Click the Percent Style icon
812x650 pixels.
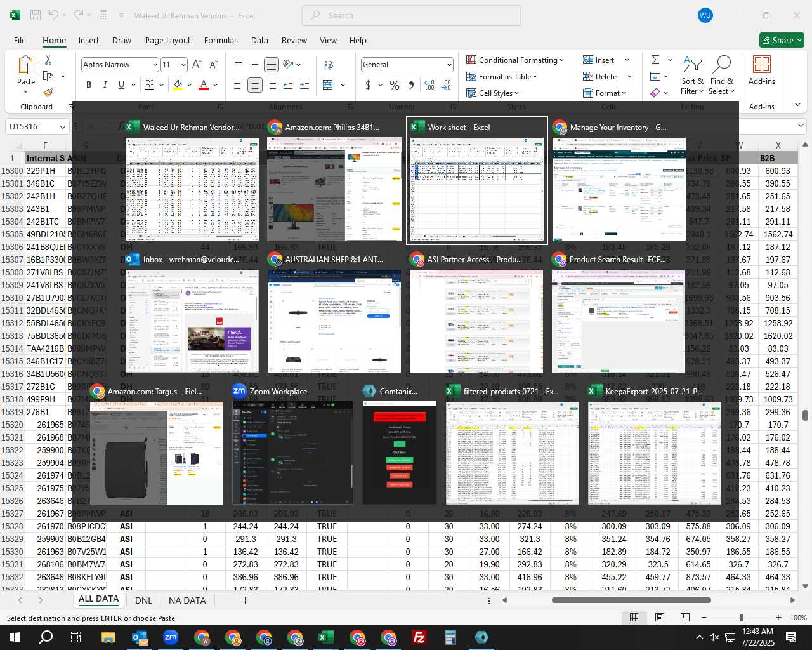(x=395, y=85)
